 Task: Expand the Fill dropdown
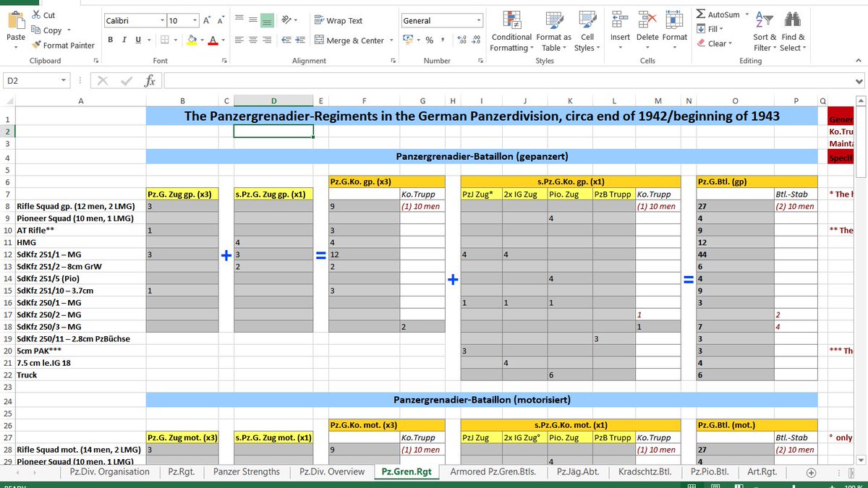pyautogui.click(x=720, y=29)
